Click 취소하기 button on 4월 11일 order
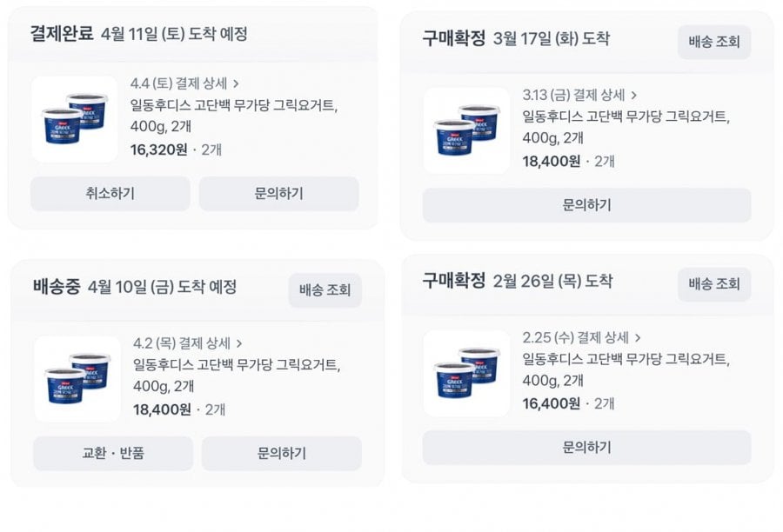Screen dimensions: 783x532 pyautogui.click(x=110, y=194)
